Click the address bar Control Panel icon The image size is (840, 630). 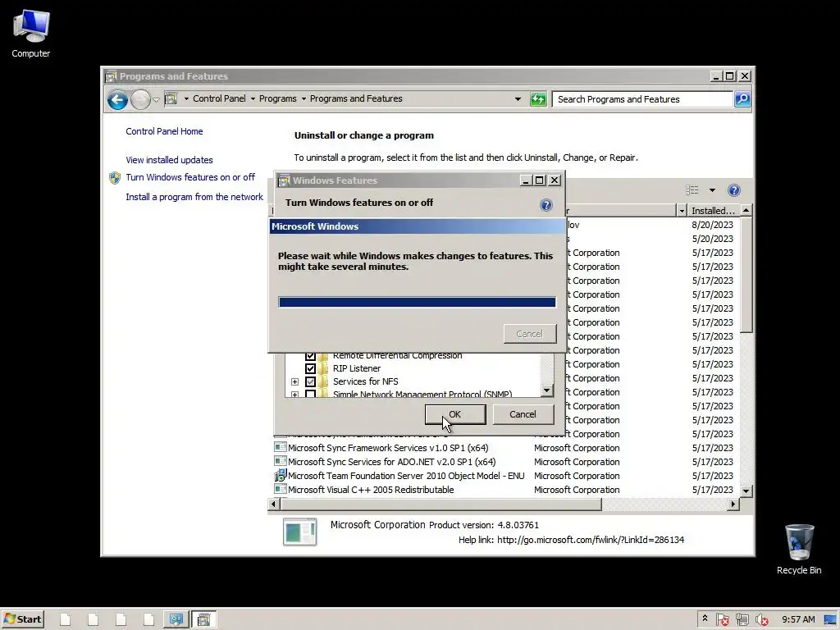pos(171,98)
